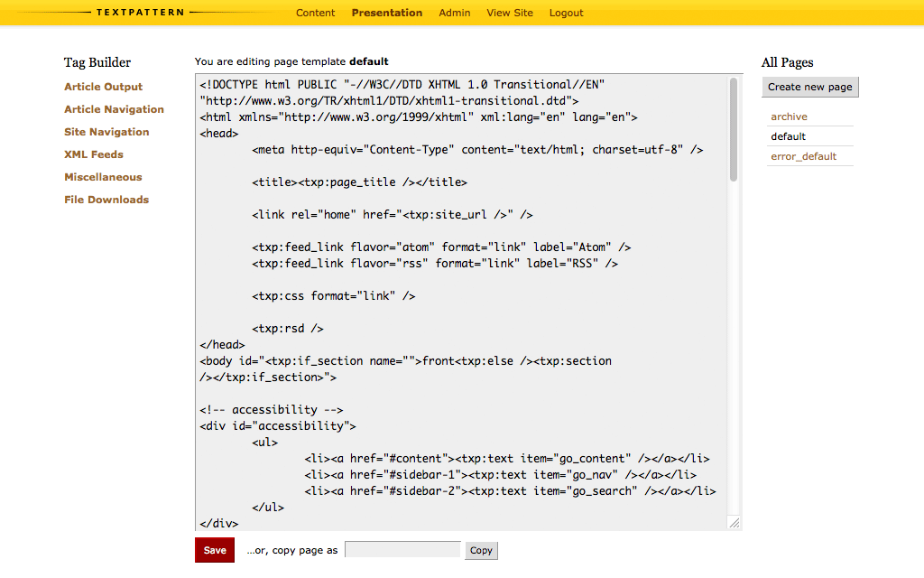Image resolution: width=924 pixels, height=578 pixels.
Task: Open the Presentation menu
Action: (x=386, y=13)
